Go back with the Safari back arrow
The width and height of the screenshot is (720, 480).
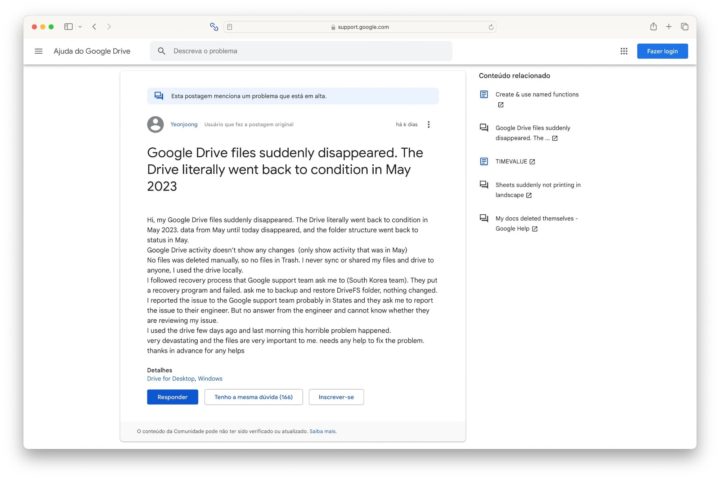tap(94, 27)
